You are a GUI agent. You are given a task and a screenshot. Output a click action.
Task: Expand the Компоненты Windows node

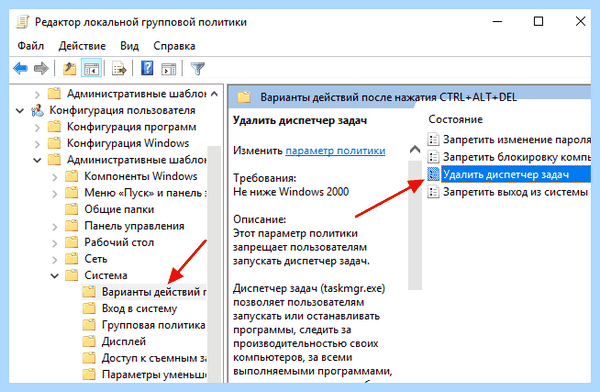pyautogui.click(x=55, y=177)
